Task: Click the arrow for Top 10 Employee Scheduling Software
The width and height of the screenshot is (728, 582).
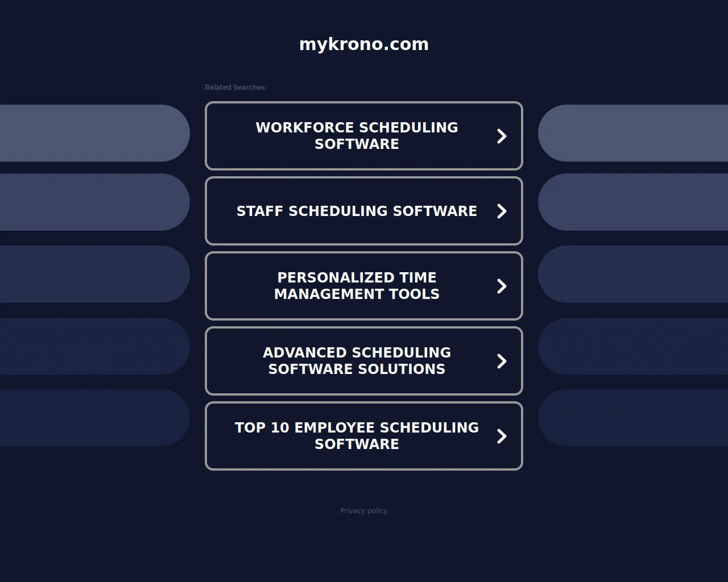Action: (x=502, y=436)
